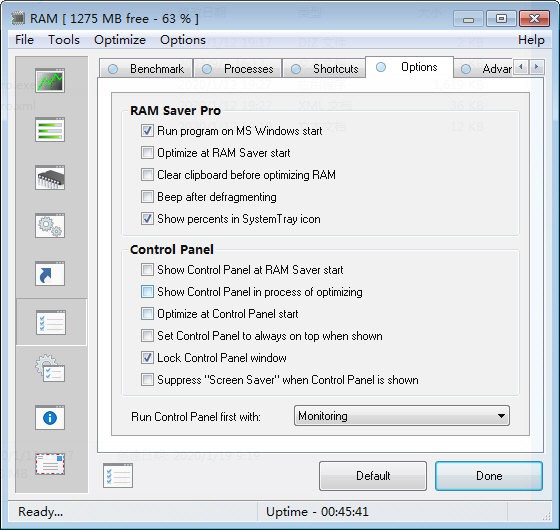Viewport: 560px width, 530px height.
Task: Click the Default button
Action: [373, 476]
